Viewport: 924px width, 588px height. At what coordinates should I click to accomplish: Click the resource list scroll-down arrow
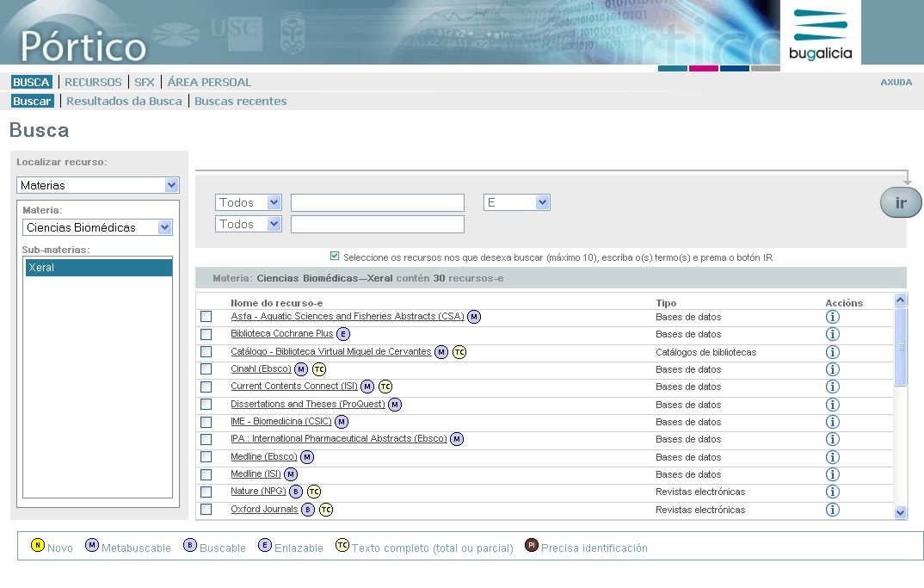[x=900, y=512]
